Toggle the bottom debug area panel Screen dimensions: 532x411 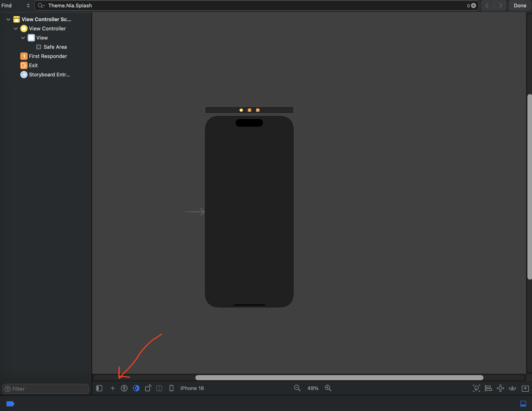coord(523,404)
